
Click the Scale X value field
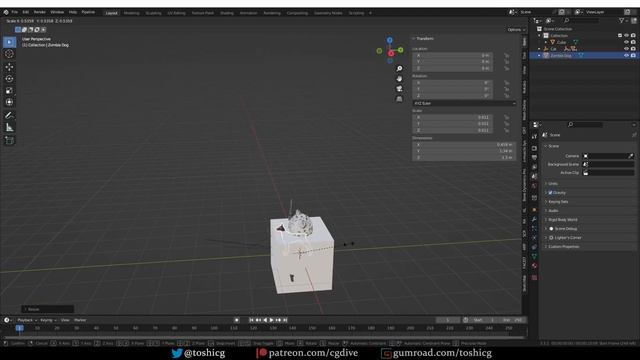[452, 117]
